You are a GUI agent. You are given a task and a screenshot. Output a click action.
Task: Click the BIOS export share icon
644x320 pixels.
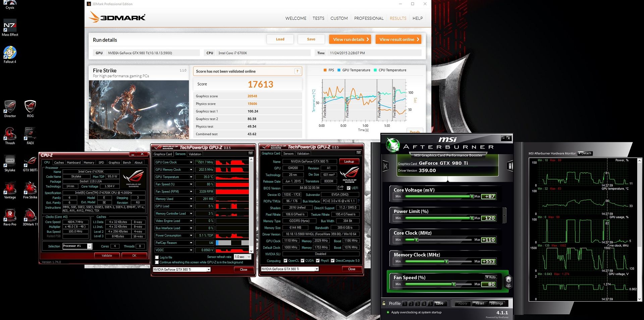point(341,188)
